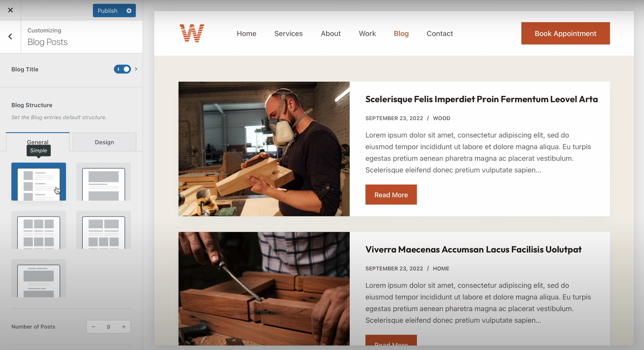Screen dimensions: 644x350
Task: Increase Number of Posts with plus
Action: (124, 327)
